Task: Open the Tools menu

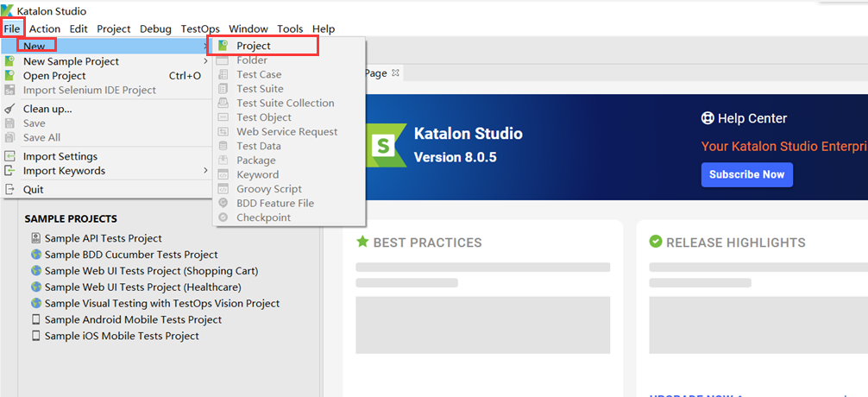Action: click(290, 28)
